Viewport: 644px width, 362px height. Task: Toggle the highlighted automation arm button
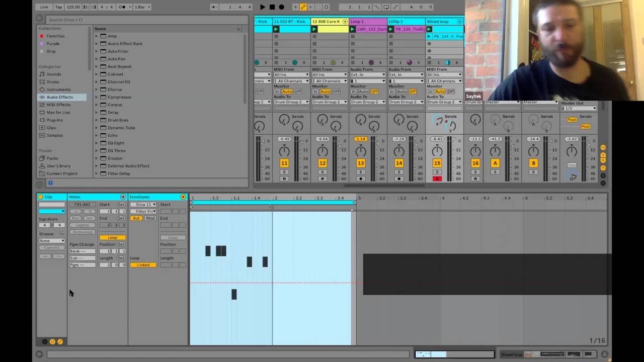point(303,7)
